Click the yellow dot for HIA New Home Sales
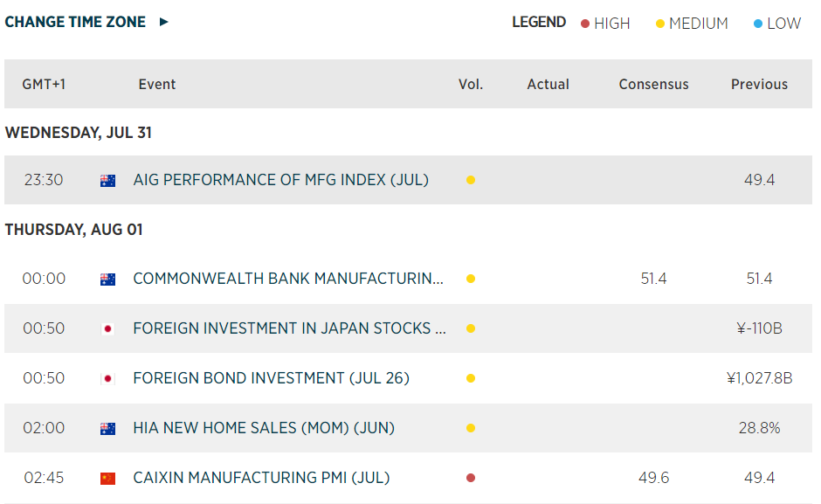 pyautogui.click(x=471, y=428)
